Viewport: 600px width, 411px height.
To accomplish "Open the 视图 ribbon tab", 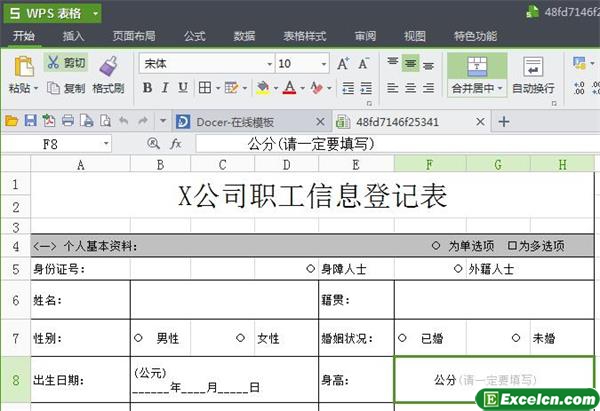I will coord(415,36).
